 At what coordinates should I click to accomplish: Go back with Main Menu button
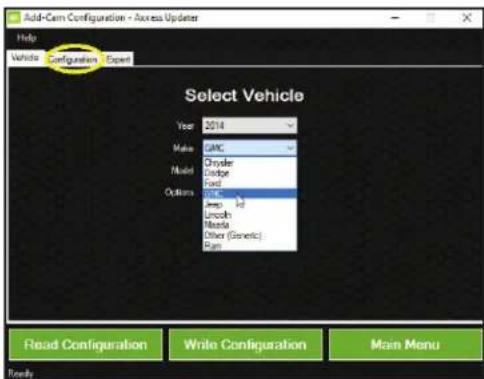click(x=405, y=344)
